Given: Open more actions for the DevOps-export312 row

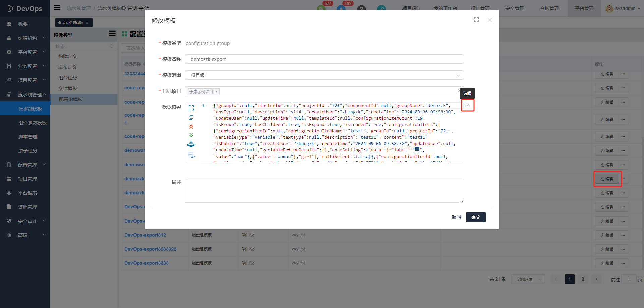Looking at the screenshot, I should [623, 235].
